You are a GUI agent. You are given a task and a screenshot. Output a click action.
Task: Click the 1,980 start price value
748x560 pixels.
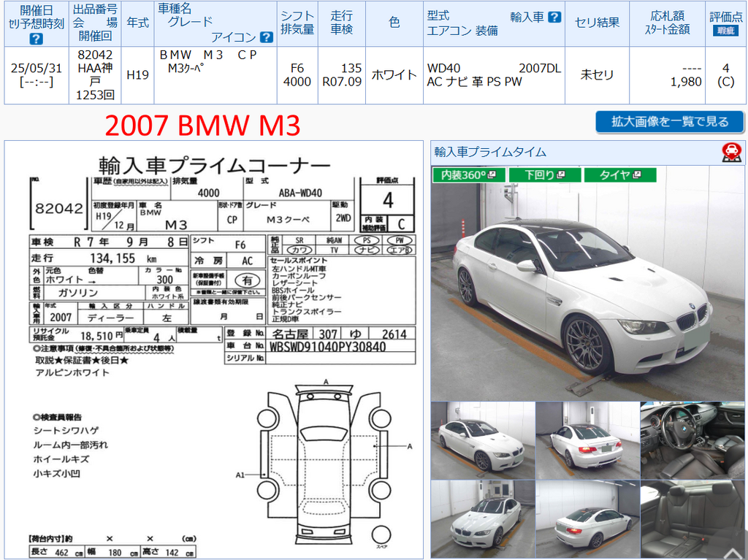tap(686, 82)
